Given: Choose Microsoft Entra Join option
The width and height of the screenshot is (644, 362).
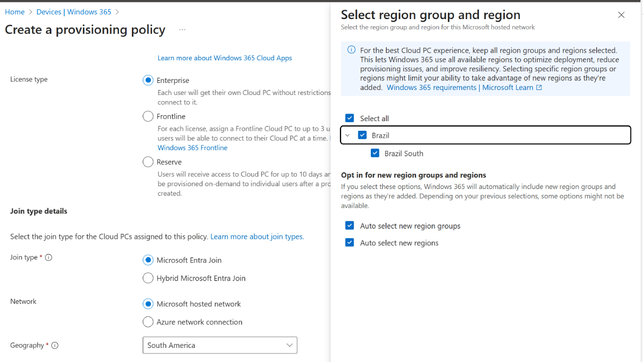Looking at the screenshot, I should [x=148, y=260].
